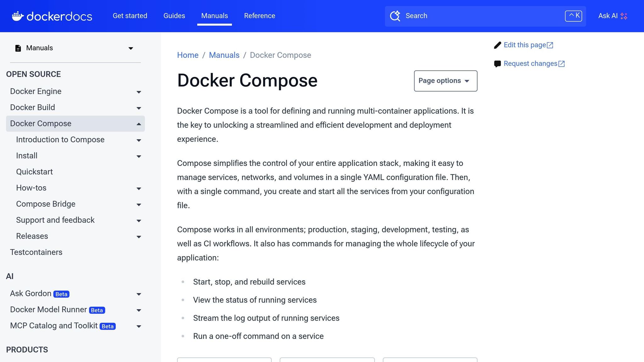
Task: Click the Beta badge next to Docker Model Runner
Action: coord(97,310)
